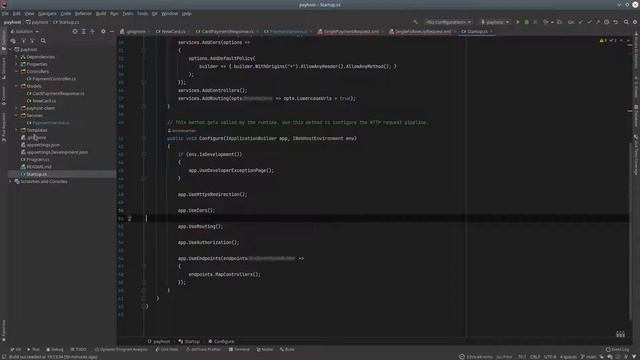640x360 pixels.
Task: Open Dynamic Program Analysis tool window
Action: [121, 350]
